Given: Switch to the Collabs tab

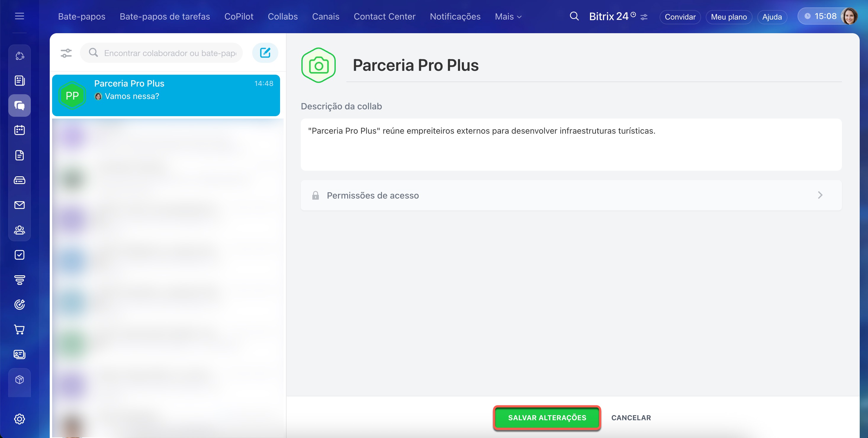Looking at the screenshot, I should pos(282,17).
